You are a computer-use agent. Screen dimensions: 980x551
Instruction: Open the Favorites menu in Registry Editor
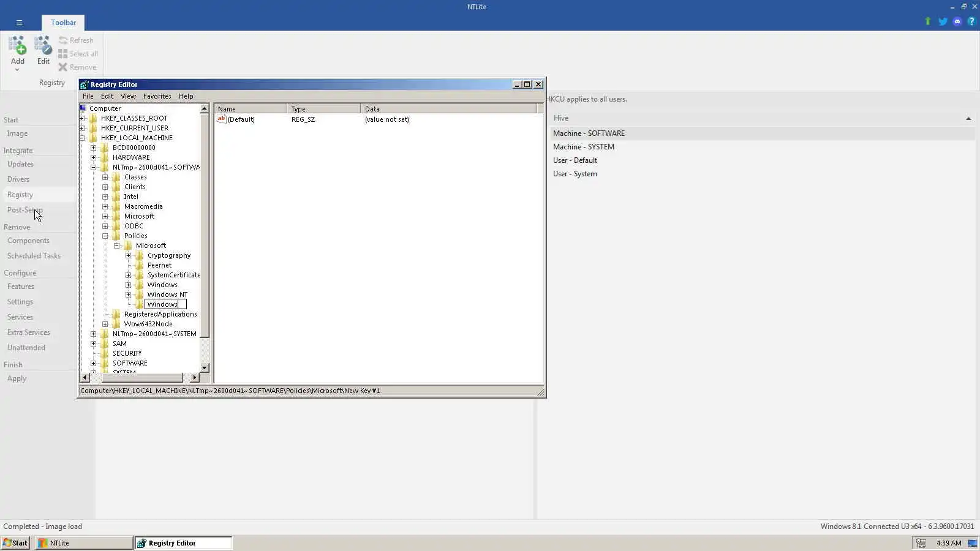[157, 96]
